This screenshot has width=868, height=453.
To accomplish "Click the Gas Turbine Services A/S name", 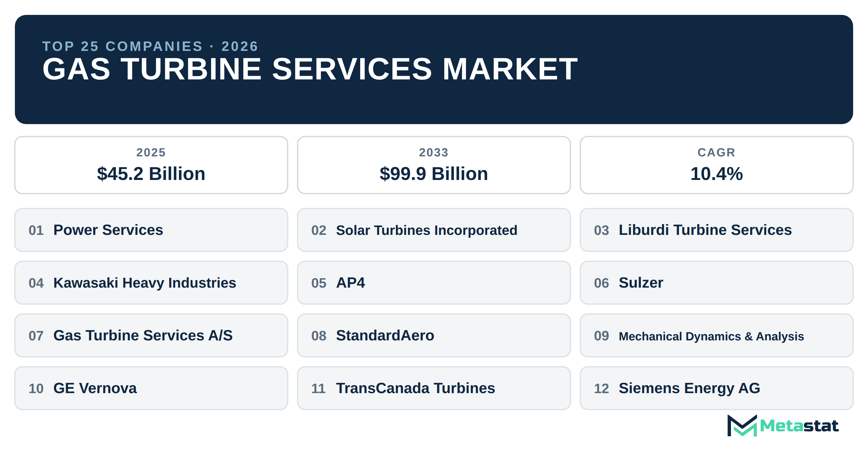I will pyautogui.click(x=143, y=336).
